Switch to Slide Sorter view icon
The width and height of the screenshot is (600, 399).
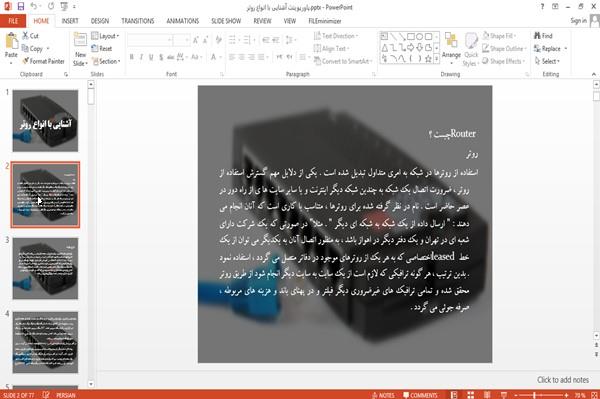click(x=470, y=395)
